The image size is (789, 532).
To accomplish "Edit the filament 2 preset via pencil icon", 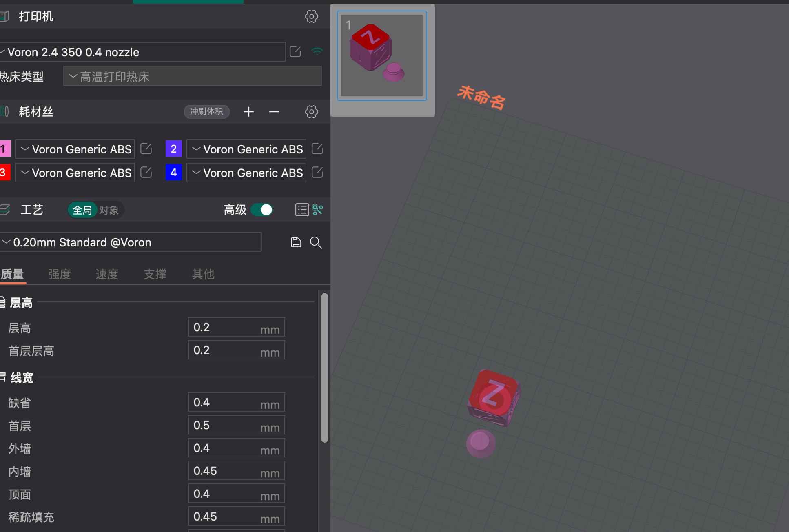I will (317, 149).
